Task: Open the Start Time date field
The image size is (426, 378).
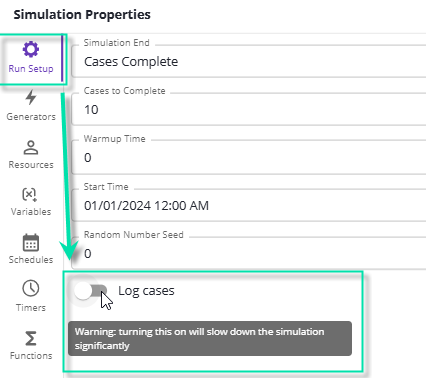Action: tap(249, 204)
